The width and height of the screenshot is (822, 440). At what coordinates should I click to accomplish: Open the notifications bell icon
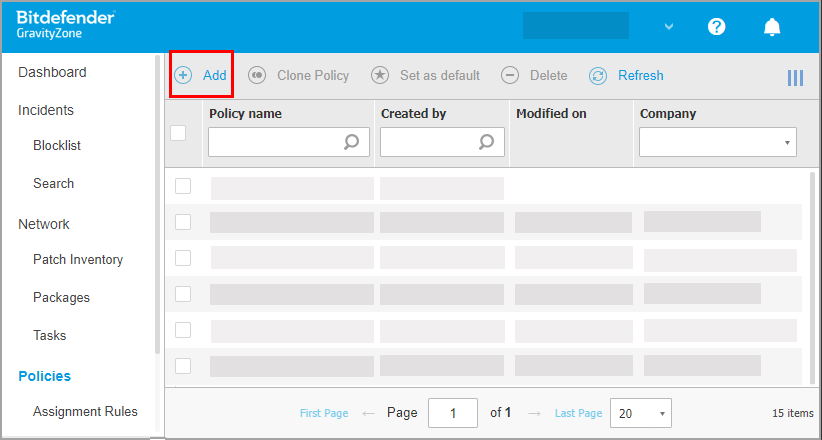point(772,27)
